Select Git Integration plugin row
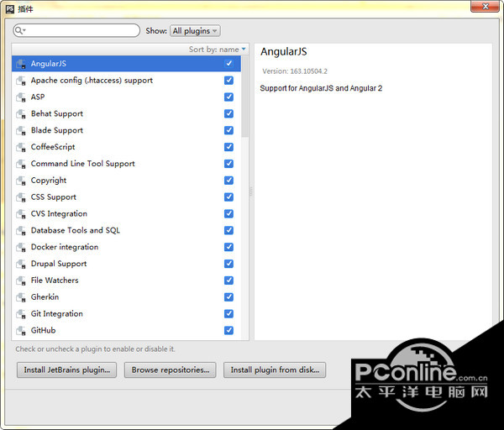Image resolution: width=504 pixels, height=430 pixels. pyautogui.click(x=126, y=314)
